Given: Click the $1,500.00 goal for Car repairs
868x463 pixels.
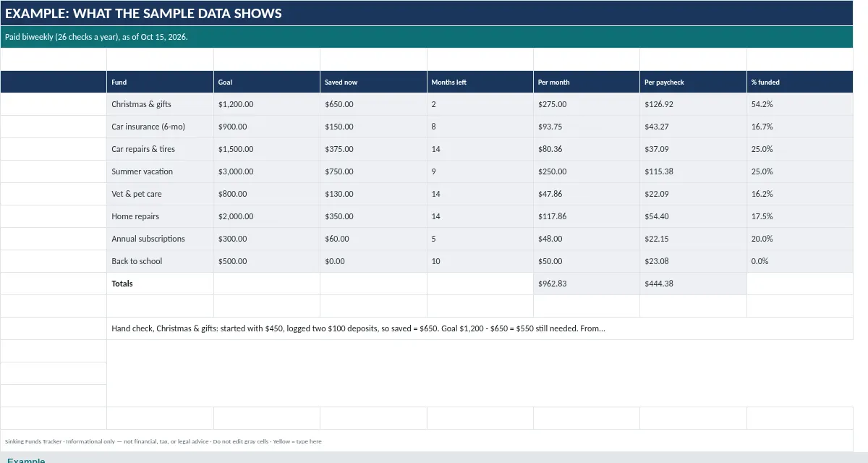Looking at the screenshot, I should [x=267, y=149].
